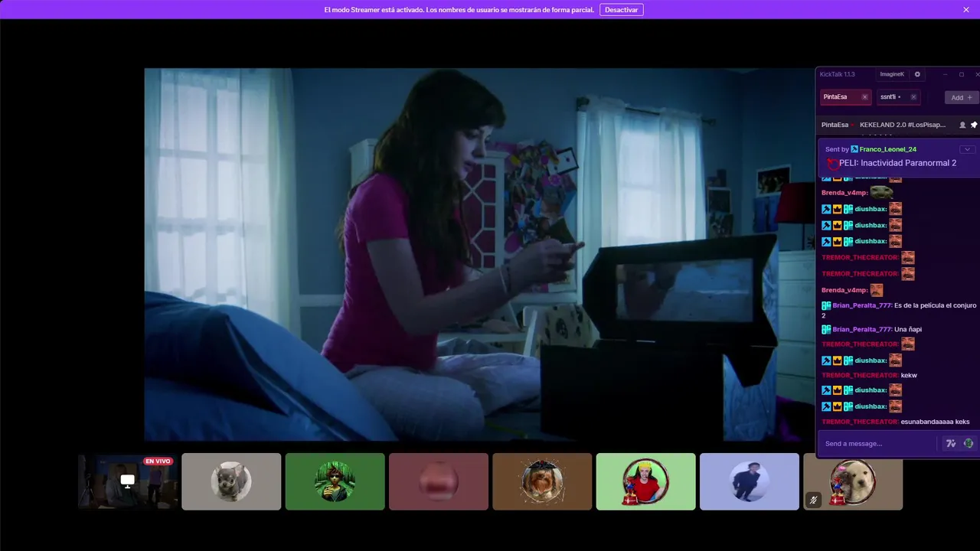Open Franco_Leonel_24 profile in pinned message

[887, 149]
